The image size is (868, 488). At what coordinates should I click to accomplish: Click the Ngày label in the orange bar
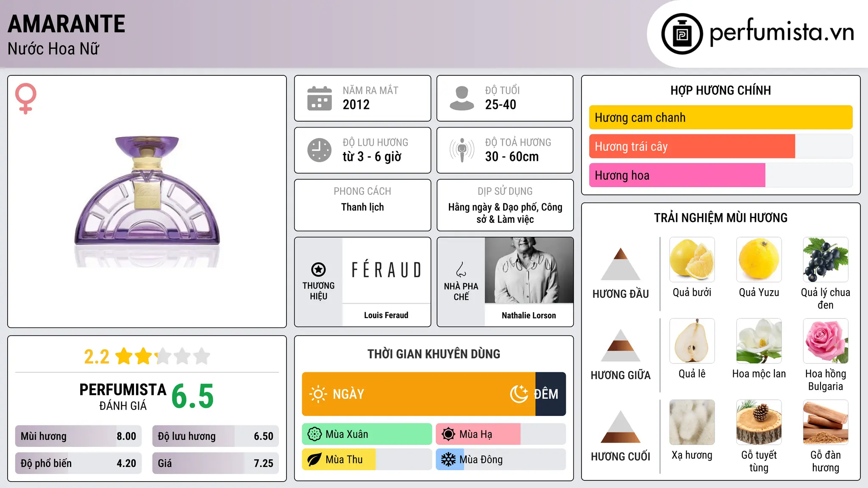(348, 394)
